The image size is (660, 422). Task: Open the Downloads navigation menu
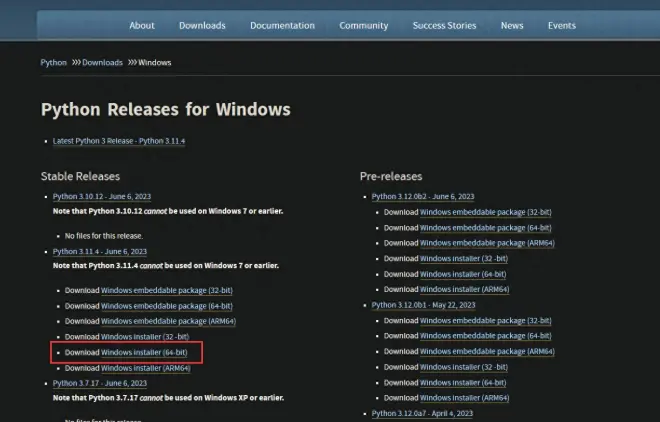202,26
